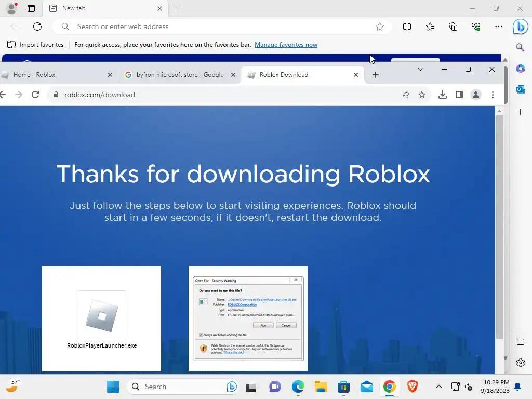Open Brave browser from taskbar

412,387
